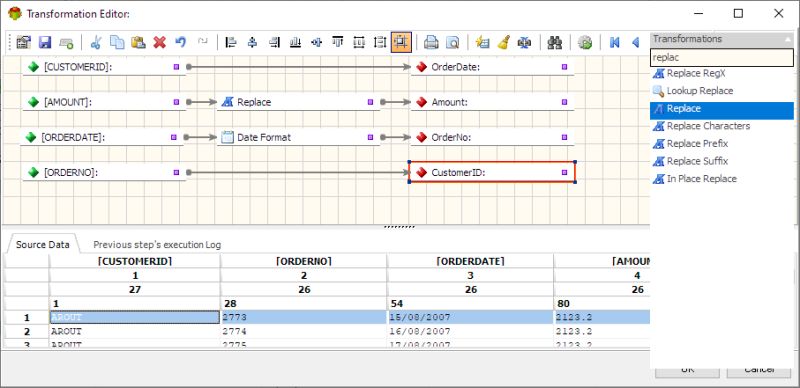The width and height of the screenshot is (800, 388).
Task: Maximize the Transformation Editor window
Action: pos(738,14)
